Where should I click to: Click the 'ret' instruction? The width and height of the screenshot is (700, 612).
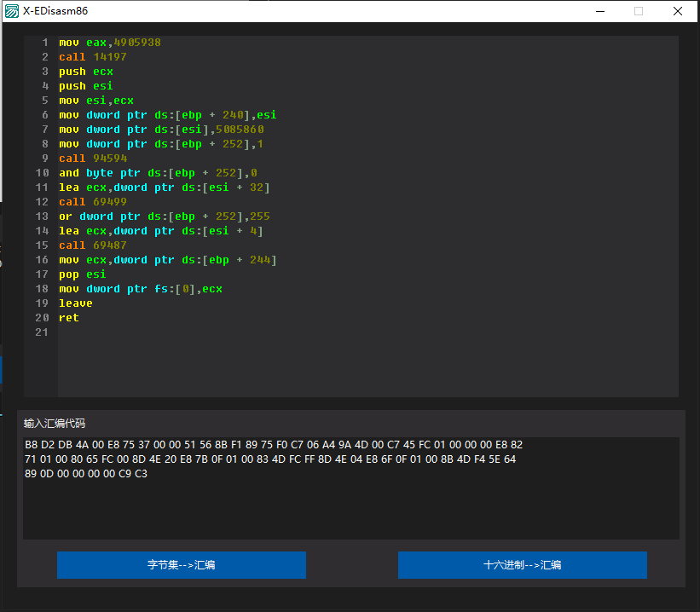[x=69, y=318]
